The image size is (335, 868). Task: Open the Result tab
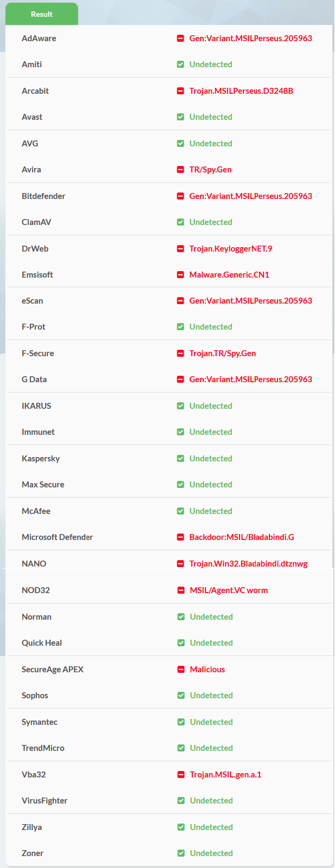(x=42, y=14)
